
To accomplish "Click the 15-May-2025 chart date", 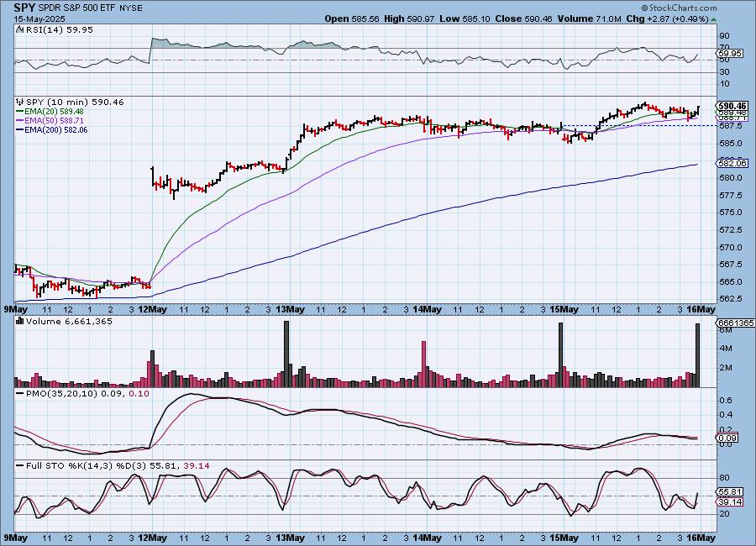I will (x=39, y=19).
